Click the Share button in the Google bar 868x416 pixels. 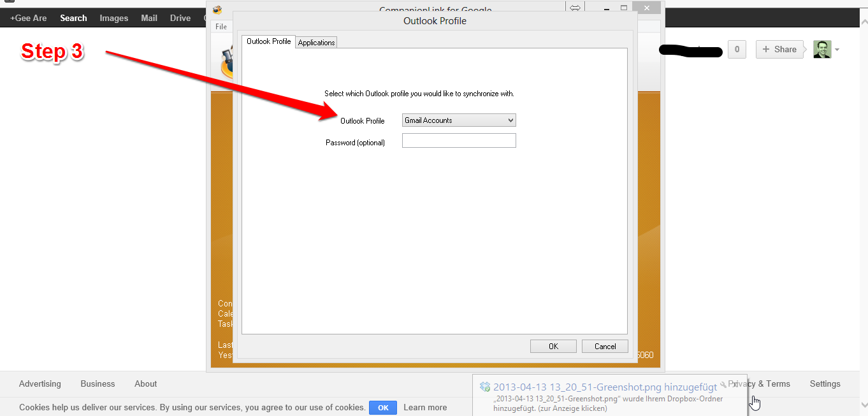779,49
